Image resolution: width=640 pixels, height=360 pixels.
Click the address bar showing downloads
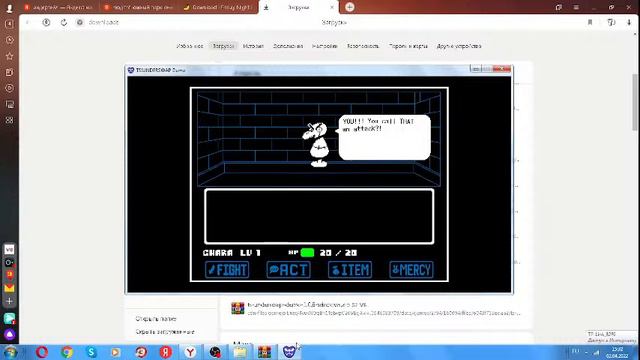click(x=104, y=22)
